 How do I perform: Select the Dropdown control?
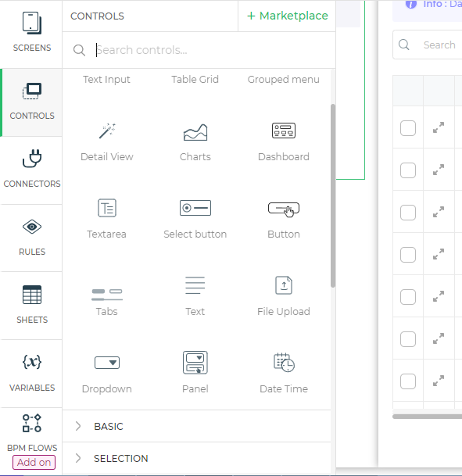[x=107, y=374]
